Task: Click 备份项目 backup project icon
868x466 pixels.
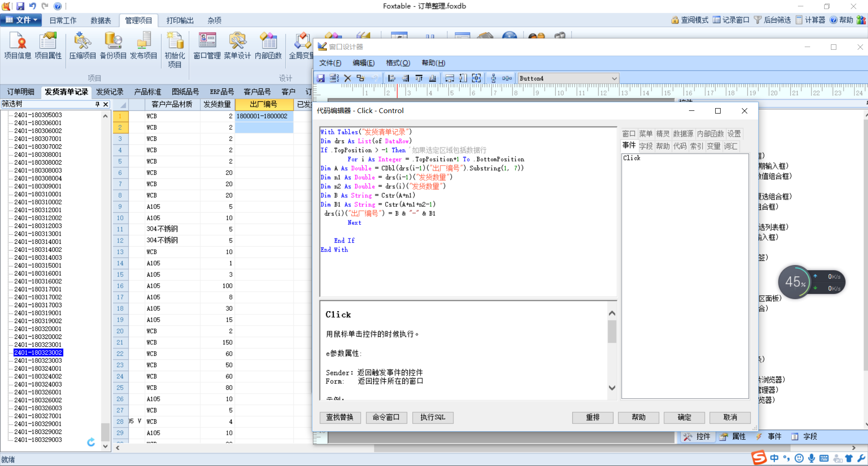Action: click(113, 46)
